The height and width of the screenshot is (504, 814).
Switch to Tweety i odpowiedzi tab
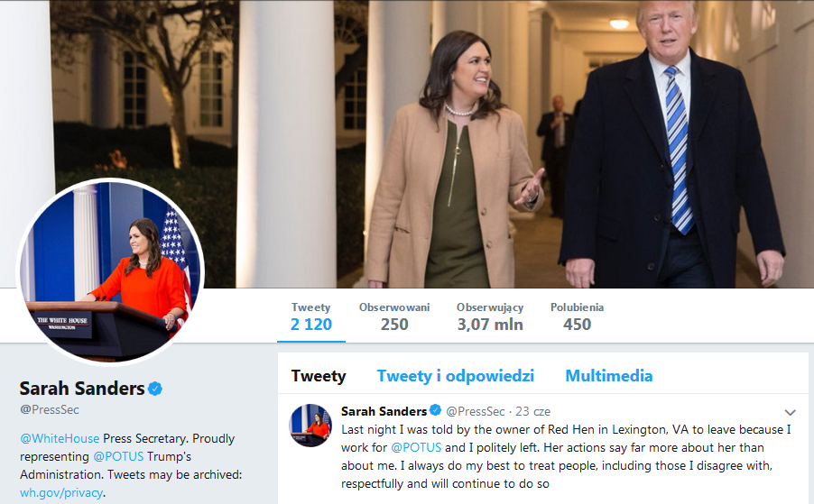456,376
